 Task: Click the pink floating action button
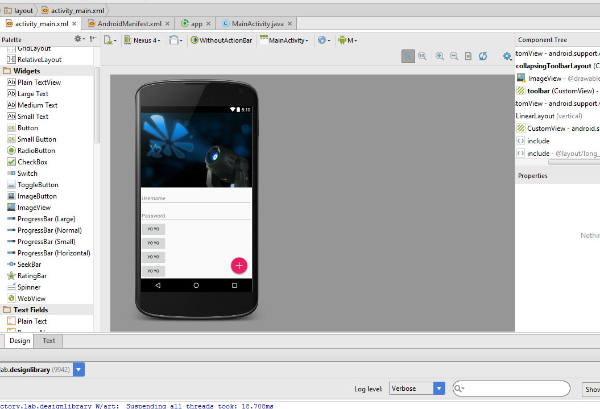click(x=240, y=265)
